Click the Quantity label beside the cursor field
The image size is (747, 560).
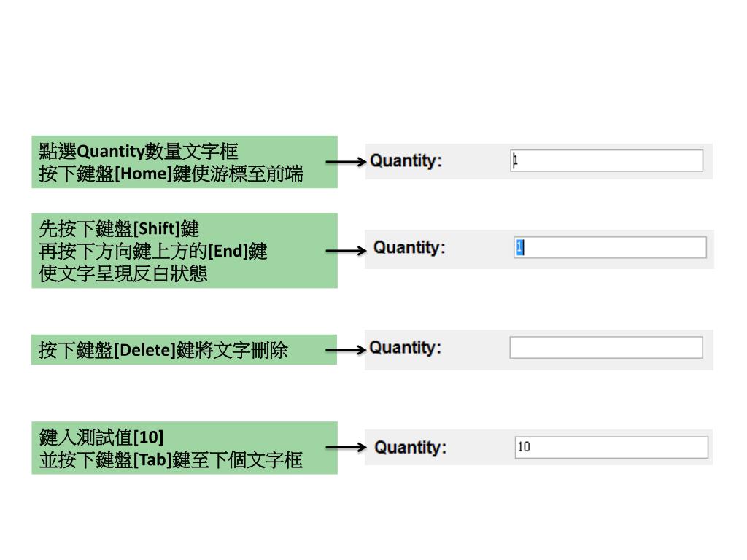pyautogui.click(x=406, y=161)
